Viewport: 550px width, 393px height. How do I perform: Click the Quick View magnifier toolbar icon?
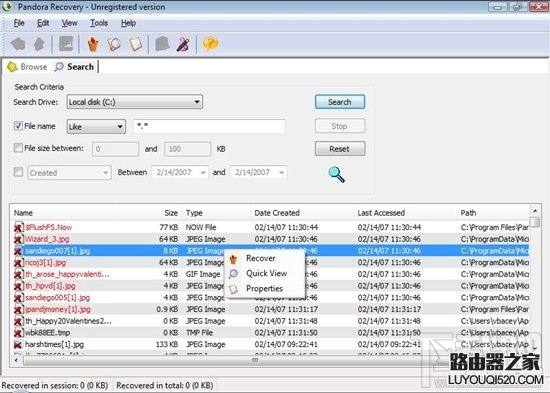pyautogui.click(x=114, y=44)
